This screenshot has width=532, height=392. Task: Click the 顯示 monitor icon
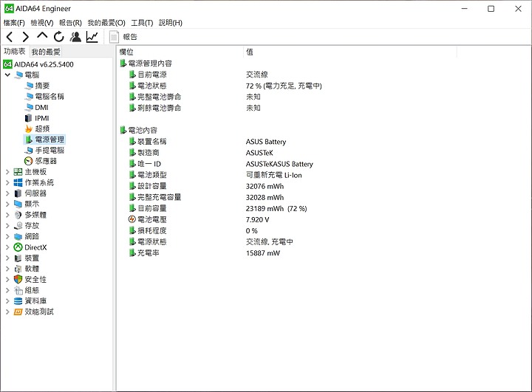[x=18, y=204]
